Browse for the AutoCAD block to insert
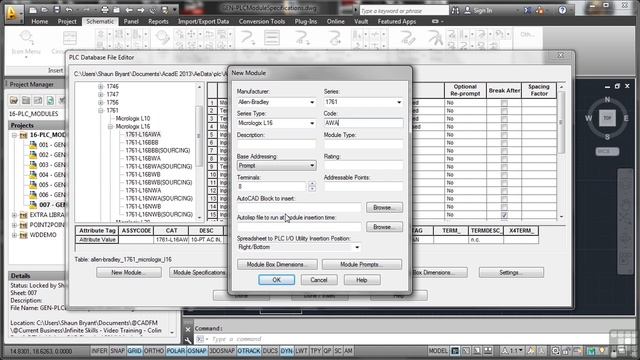The height and width of the screenshot is (360, 640). pos(384,207)
